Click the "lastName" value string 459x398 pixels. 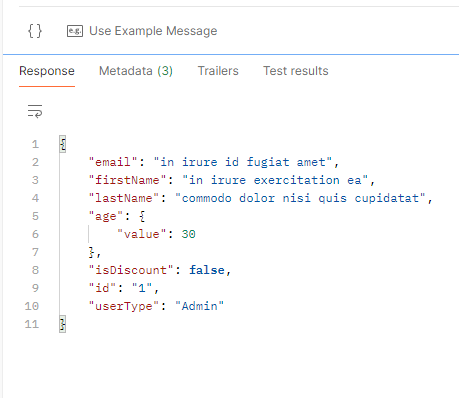pyautogui.click(x=300, y=198)
